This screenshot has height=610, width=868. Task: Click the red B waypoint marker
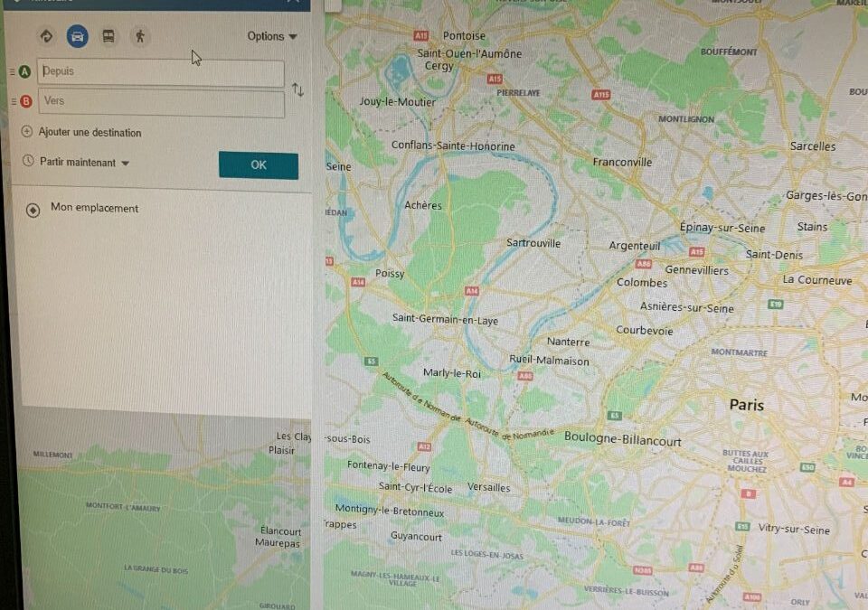click(x=26, y=101)
